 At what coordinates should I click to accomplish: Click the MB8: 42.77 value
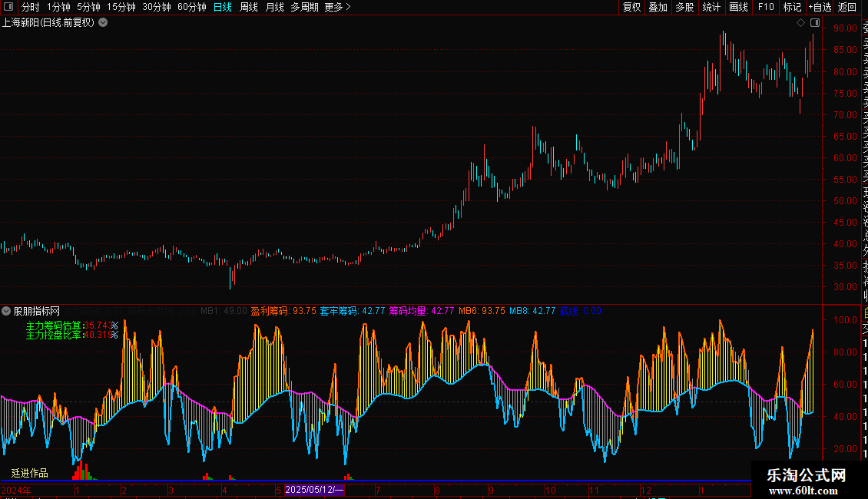(x=532, y=311)
